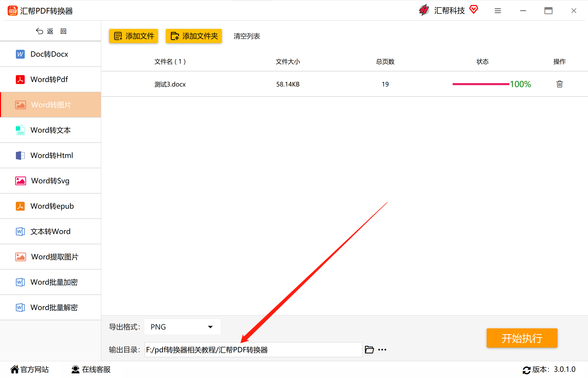Click the Word icon beside Word批量加密
This screenshot has height=378, width=588.
[20, 282]
